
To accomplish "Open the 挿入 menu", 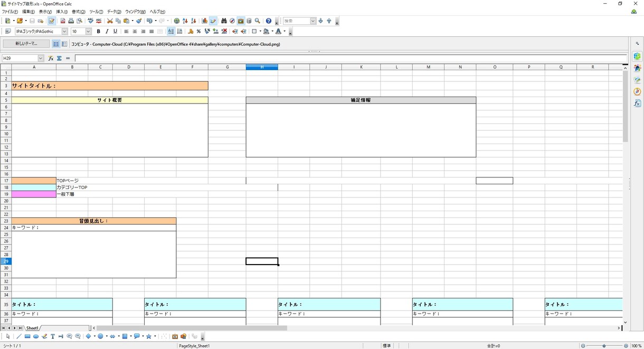I will pyautogui.click(x=62, y=12).
